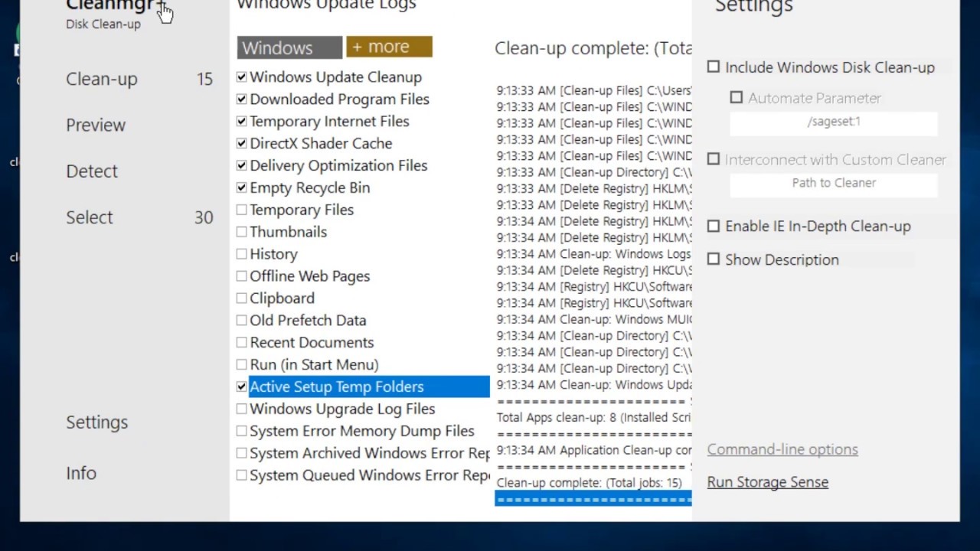980x551 pixels.
Task: Click Detect in the left sidebar
Action: 92,171
